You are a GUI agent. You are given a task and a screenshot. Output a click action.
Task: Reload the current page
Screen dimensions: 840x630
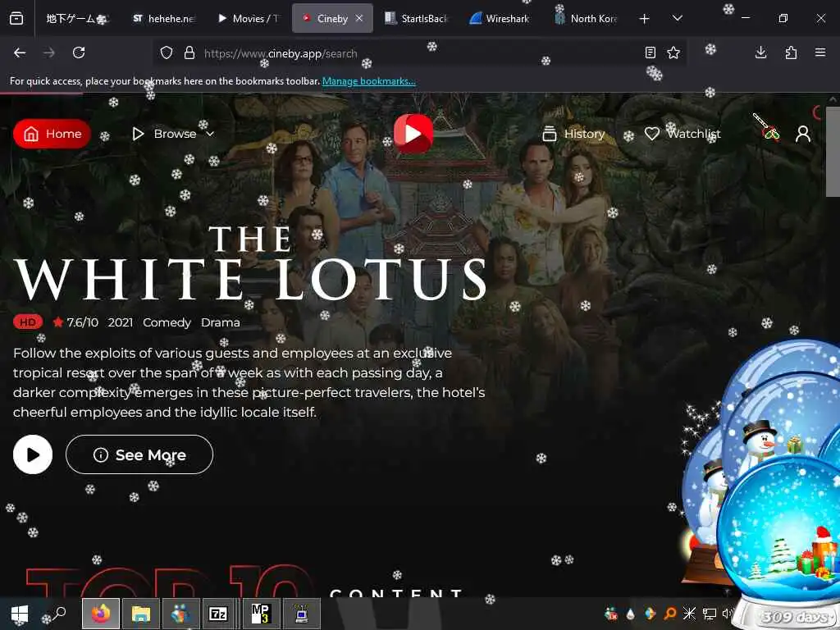pyautogui.click(x=79, y=52)
